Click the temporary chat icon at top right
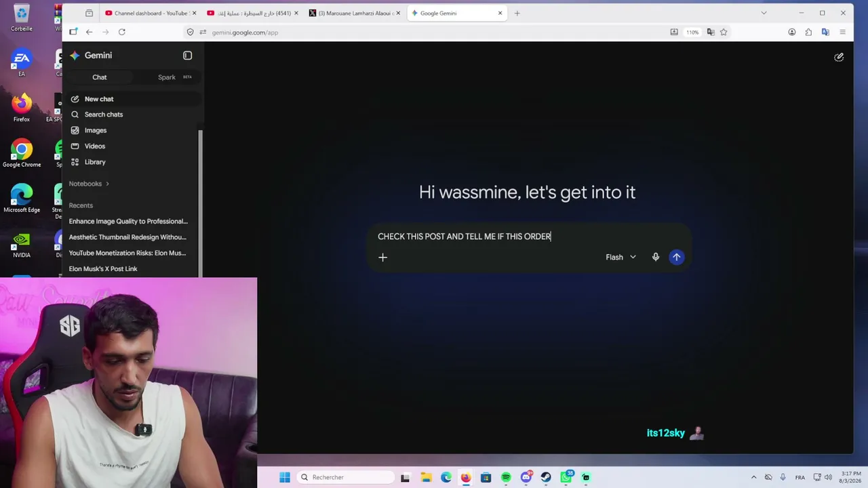Image resolution: width=868 pixels, height=488 pixels. tap(839, 58)
